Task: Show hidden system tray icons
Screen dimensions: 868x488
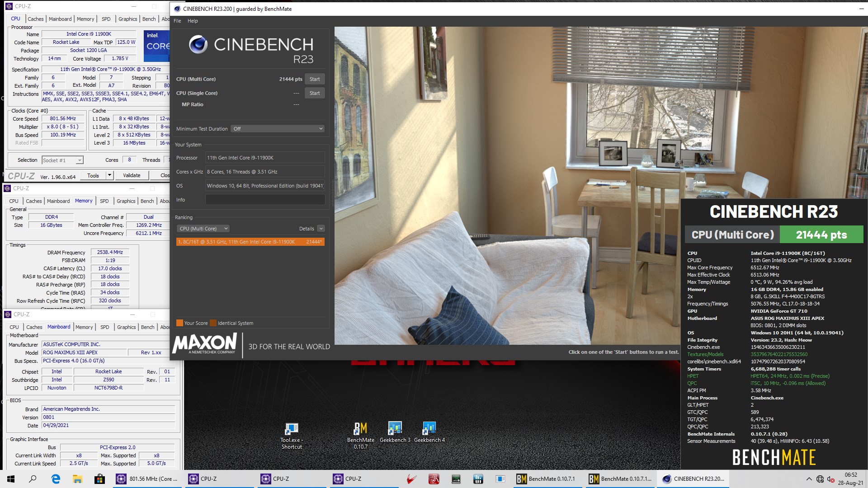Action: (x=809, y=479)
